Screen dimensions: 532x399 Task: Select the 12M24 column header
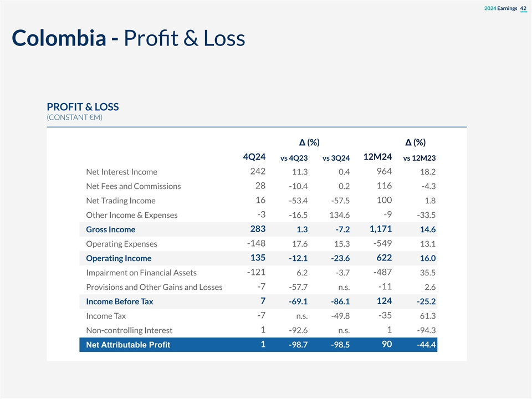378,156
